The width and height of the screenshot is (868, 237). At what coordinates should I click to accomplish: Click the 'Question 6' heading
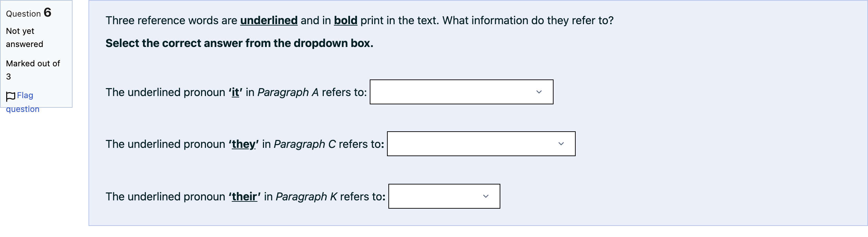pyautogui.click(x=29, y=13)
